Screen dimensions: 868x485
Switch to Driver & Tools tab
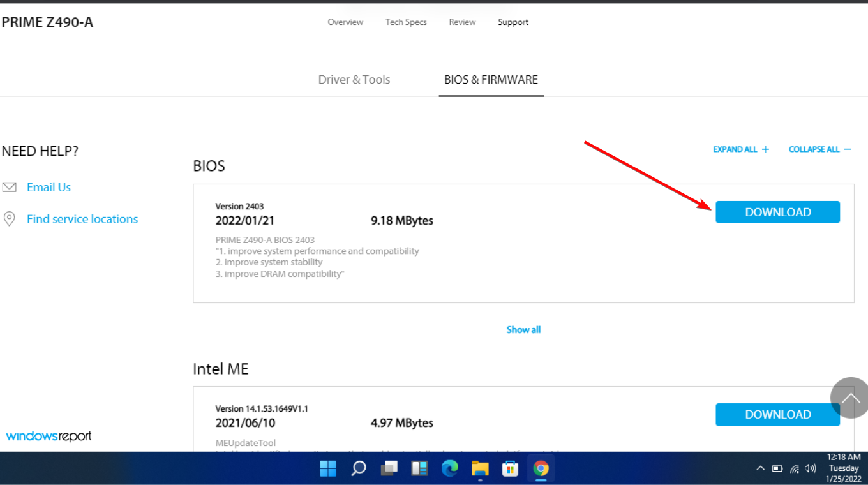click(x=354, y=80)
